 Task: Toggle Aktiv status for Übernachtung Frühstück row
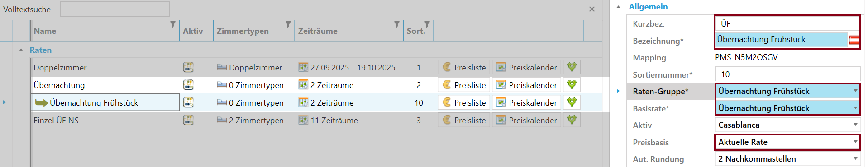pyautogui.click(x=188, y=102)
